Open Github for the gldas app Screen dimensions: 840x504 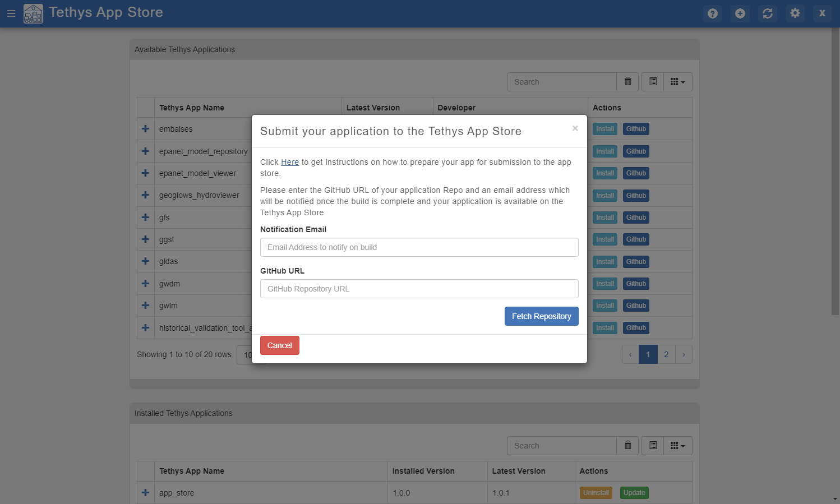coord(636,262)
